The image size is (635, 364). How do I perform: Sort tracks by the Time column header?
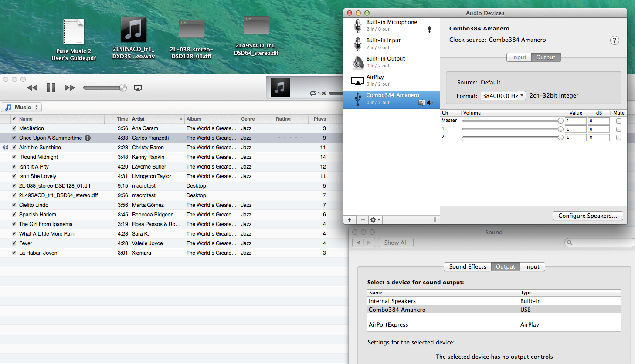117,119
